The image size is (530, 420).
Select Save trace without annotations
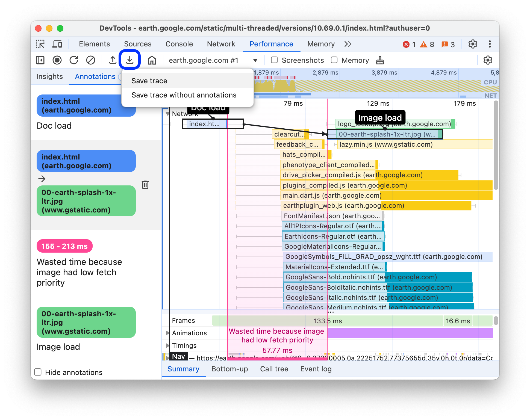(184, 95)
